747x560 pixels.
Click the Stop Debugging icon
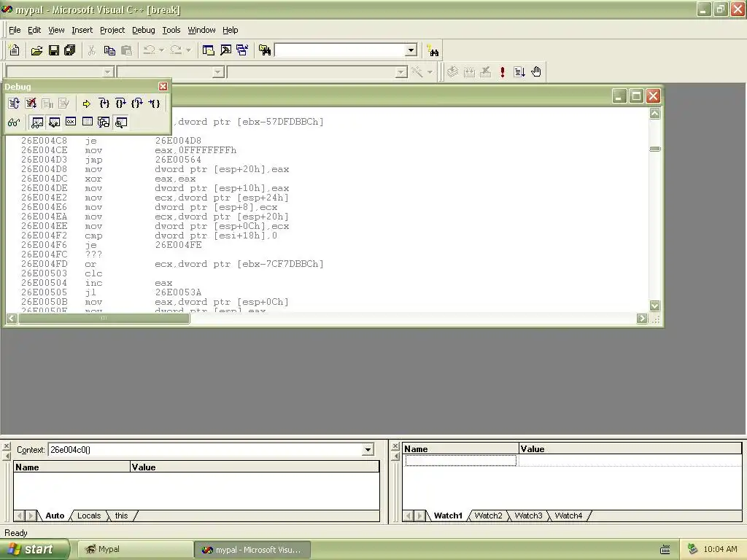tap(31, 104)
